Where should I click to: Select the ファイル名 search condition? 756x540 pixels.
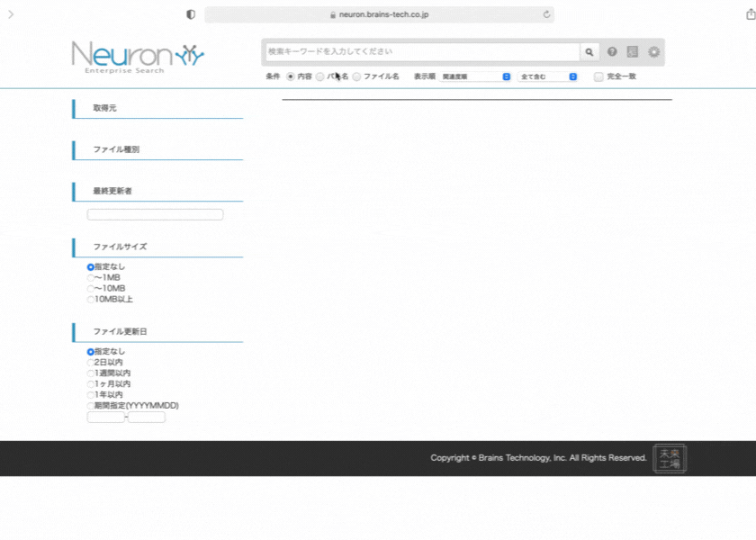356,76
